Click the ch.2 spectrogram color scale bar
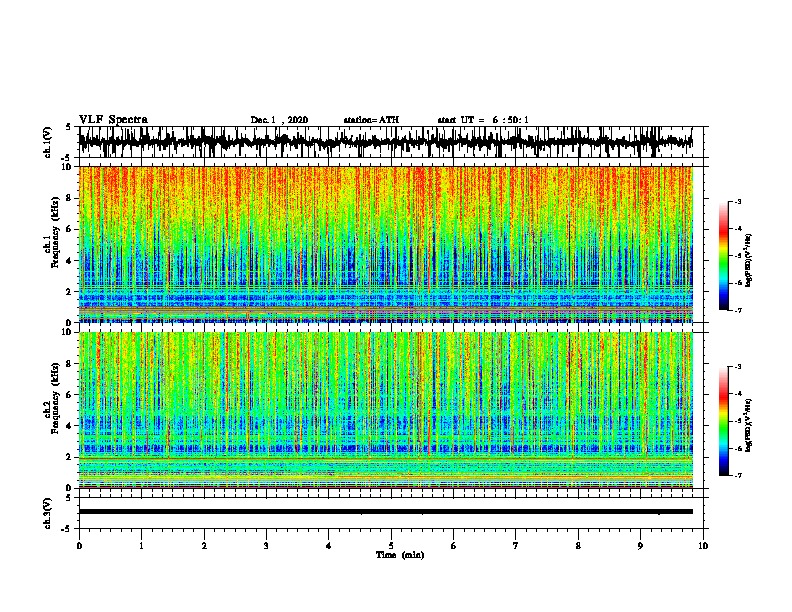The width and height of the screenshot is (792, 612). [x=723, y=421]
